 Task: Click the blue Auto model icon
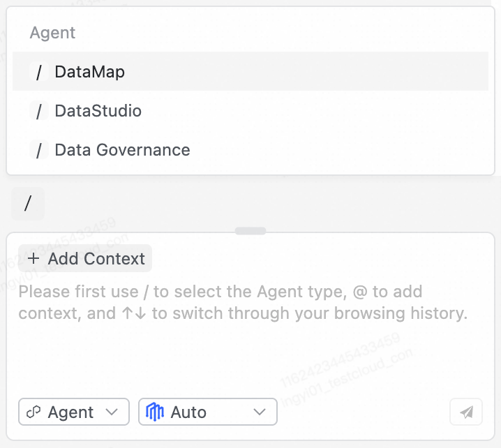click(x=155, y=412)
